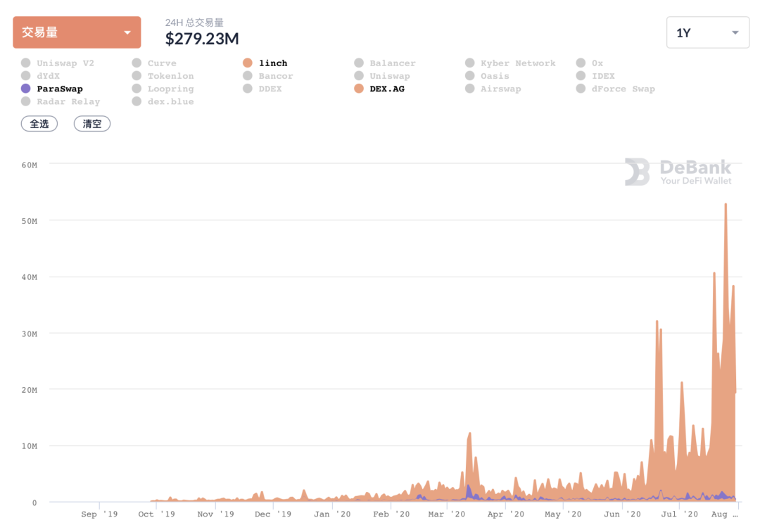
Task: Click the Apr '20 x-axis label
Action: pos(505,514)
